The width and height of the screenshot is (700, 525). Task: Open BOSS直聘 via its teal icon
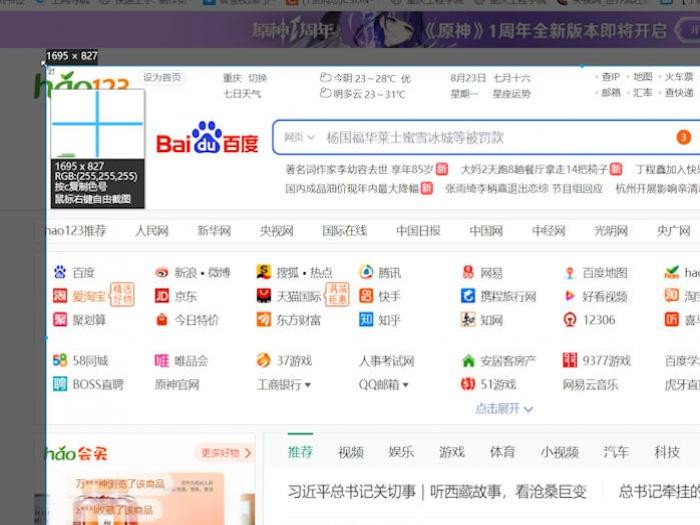point(60,384)
